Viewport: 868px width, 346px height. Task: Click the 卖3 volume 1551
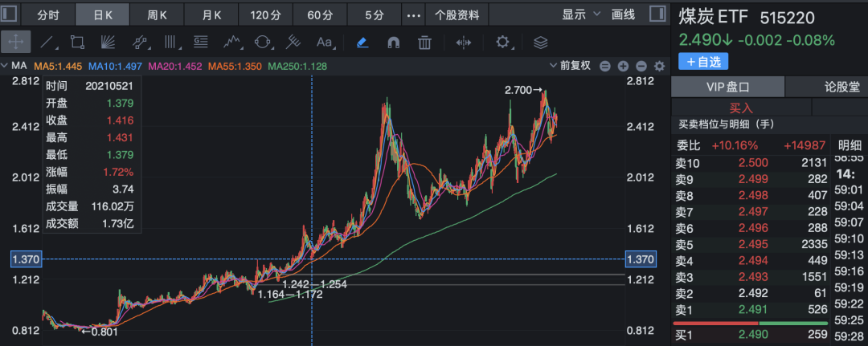[x=815, y=276]
